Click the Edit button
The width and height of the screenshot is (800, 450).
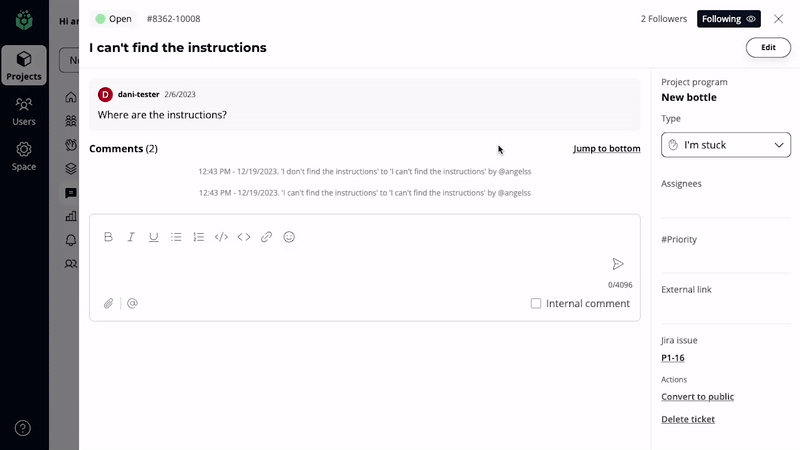[x=767, y=47]
